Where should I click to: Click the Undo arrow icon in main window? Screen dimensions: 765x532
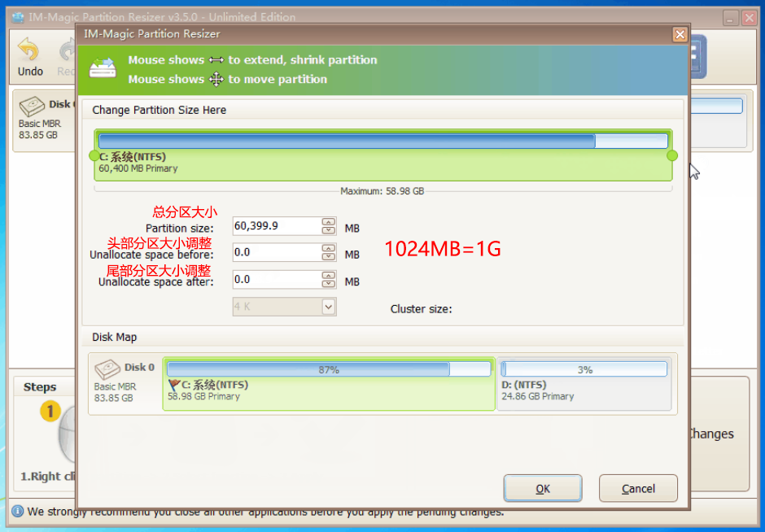[28, 50]
